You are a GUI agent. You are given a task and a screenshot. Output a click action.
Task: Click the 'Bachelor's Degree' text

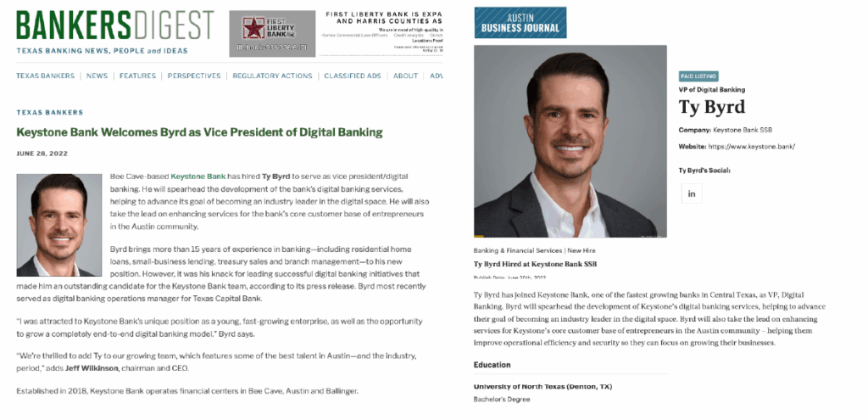(502, 400)
